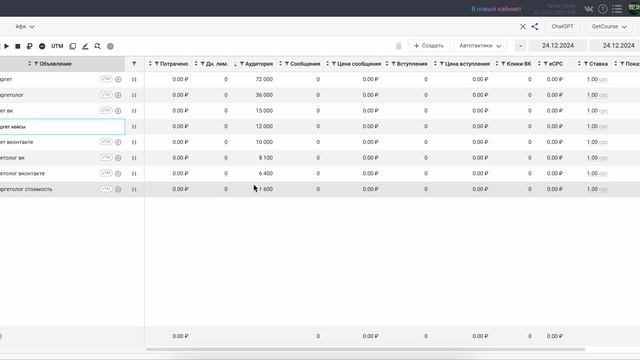Viewport: 640px width, 360px height.
Task: Follow the В новый кабинет link
Action: tap(496, 9)
